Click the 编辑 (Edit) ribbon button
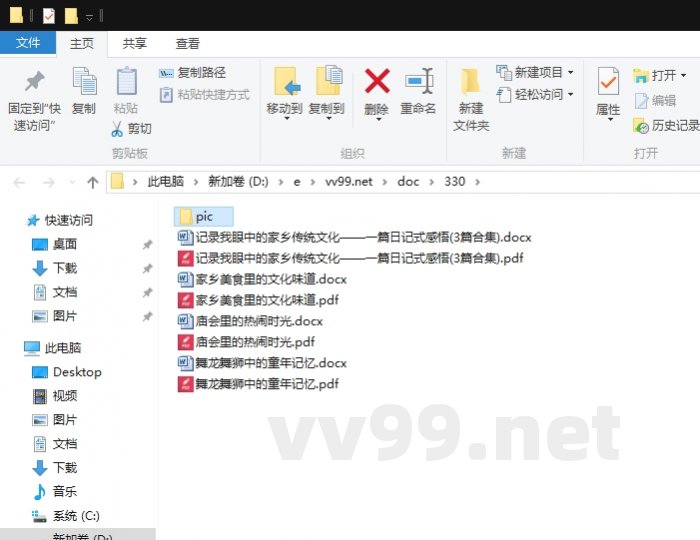The image size is (700, 540). pos(655,101)
